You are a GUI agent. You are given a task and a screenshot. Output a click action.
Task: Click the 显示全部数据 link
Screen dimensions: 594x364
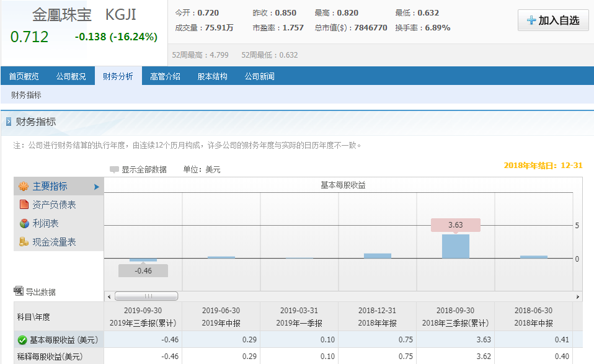pos(146,169)
